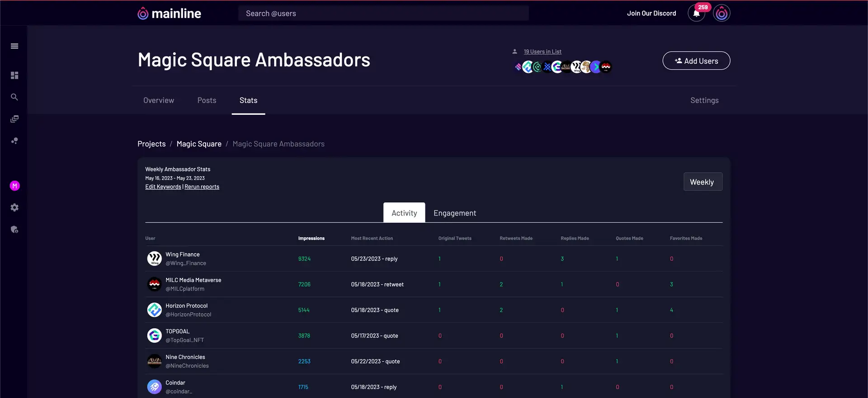Click the Edit Keywords link
This screenshot has width=868, height=398.
(163, 187)
